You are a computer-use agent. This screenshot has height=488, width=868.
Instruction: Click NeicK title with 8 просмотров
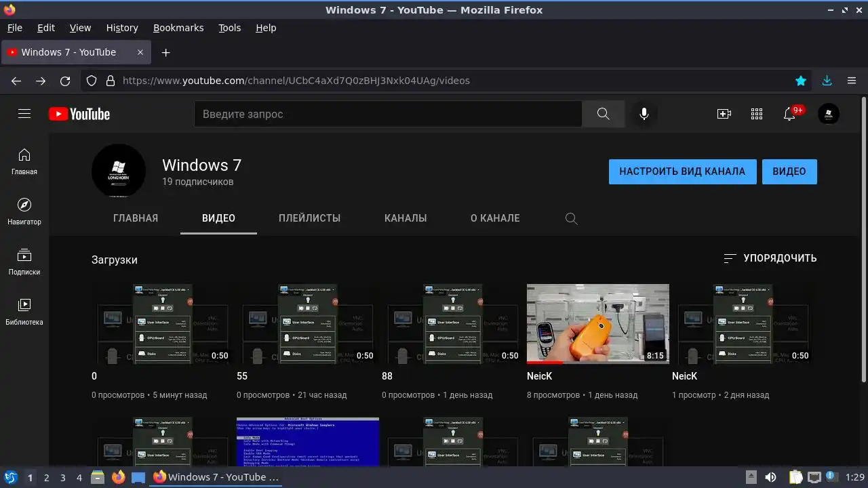click(540, 376)
